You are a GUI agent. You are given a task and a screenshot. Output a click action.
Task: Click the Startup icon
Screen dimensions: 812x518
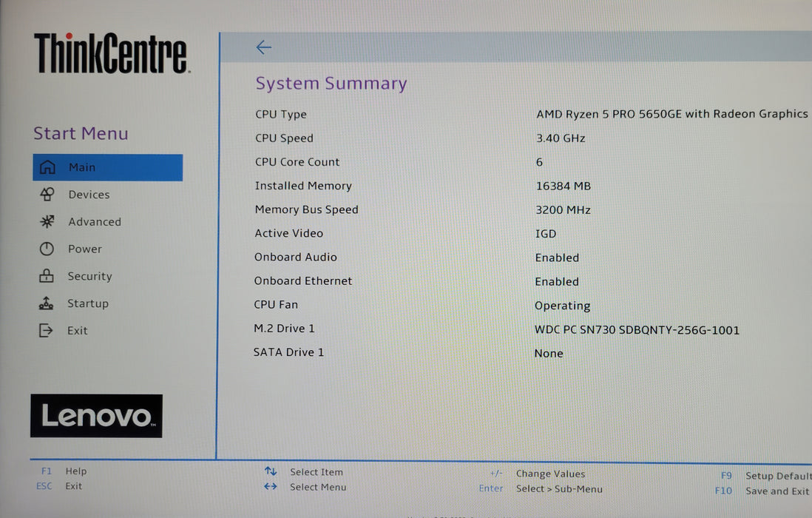[x=46, y=303]
